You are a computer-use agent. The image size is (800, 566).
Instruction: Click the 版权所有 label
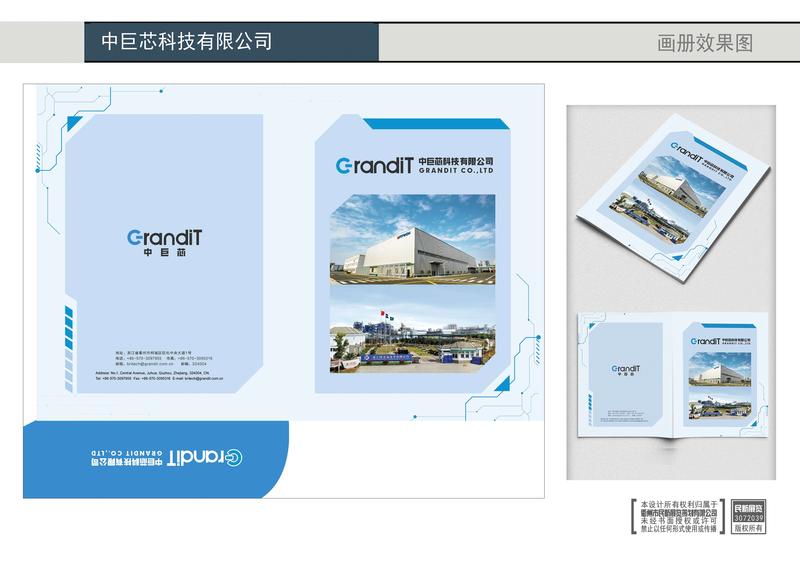pos(748,528)
